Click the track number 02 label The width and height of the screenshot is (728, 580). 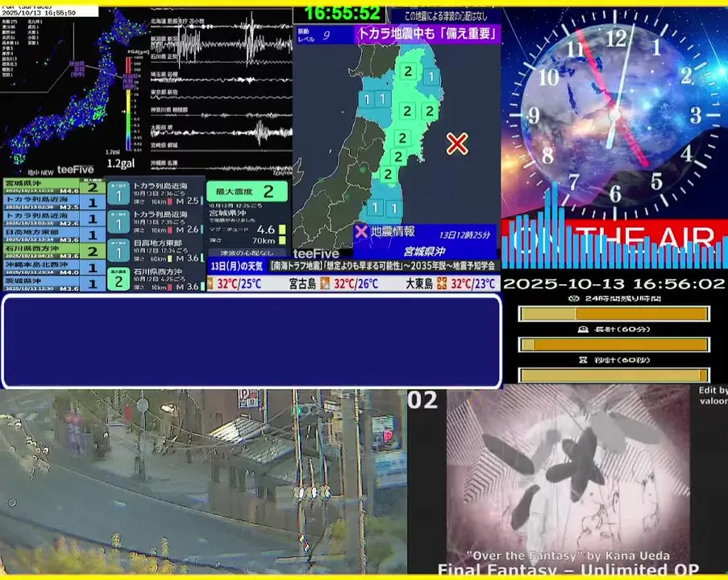point(422,400)
